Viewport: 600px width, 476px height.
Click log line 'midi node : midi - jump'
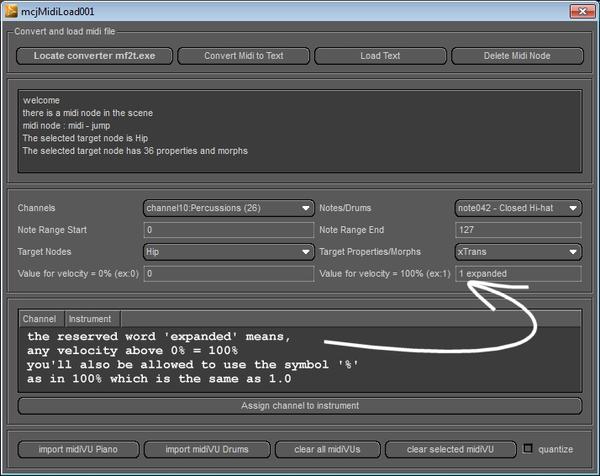(66, 126)
